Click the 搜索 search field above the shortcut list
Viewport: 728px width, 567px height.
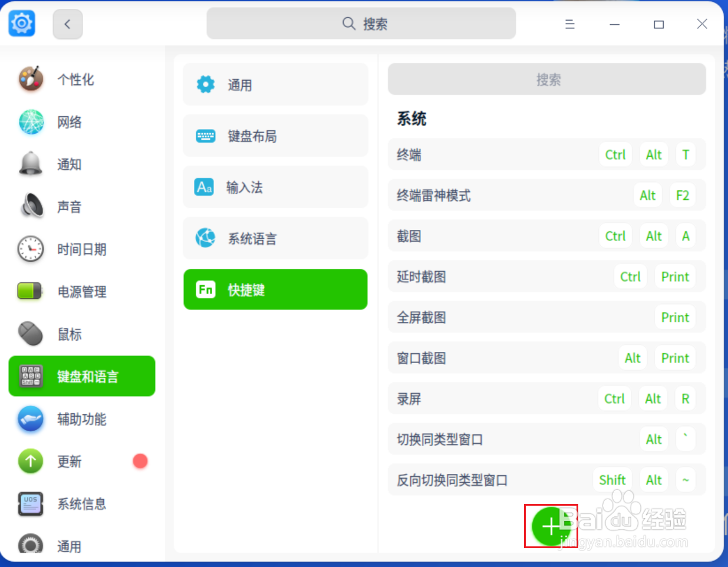point(546,79)
